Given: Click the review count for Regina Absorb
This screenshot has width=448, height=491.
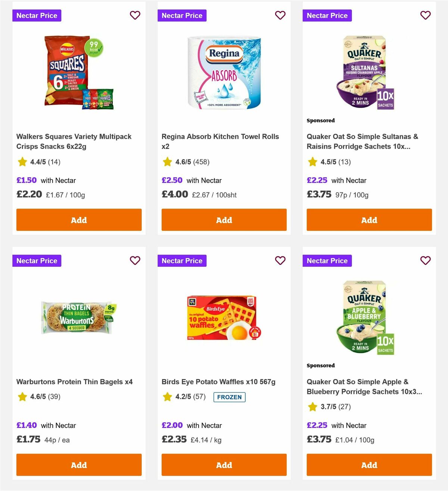Looking at the screenshot, I should tap(202, 162).
